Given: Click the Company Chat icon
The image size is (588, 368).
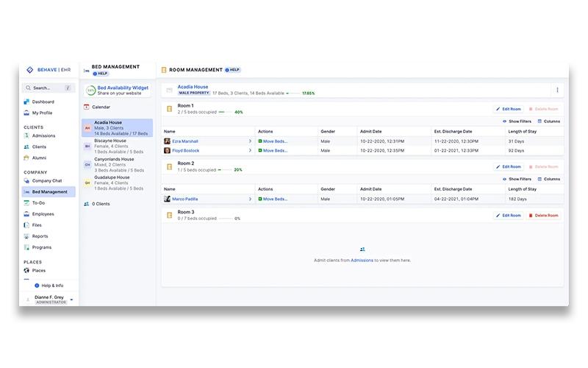Looking at the screenshot, I should (x=27, y=180).
